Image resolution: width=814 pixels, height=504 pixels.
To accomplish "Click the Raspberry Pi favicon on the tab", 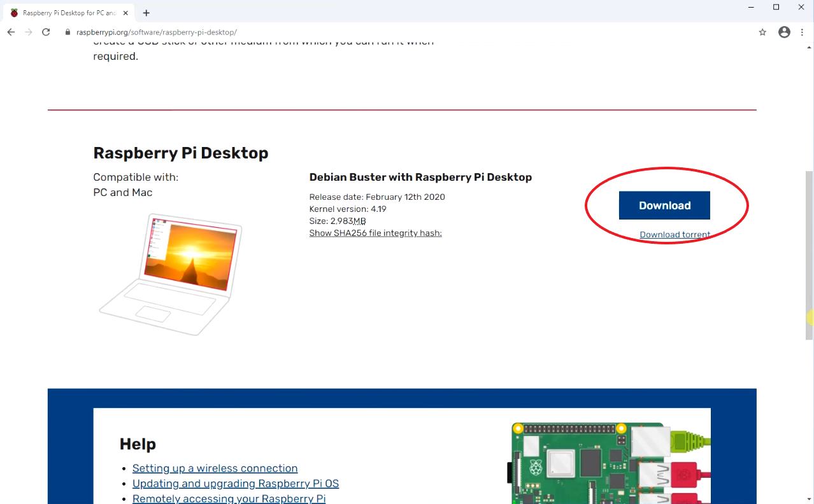I will coord(14,12).
